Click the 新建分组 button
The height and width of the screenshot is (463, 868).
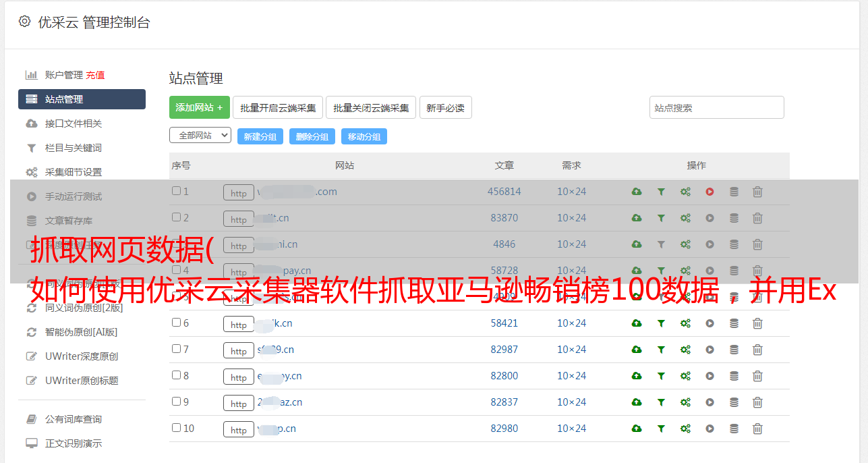click(x=260, y=136)
